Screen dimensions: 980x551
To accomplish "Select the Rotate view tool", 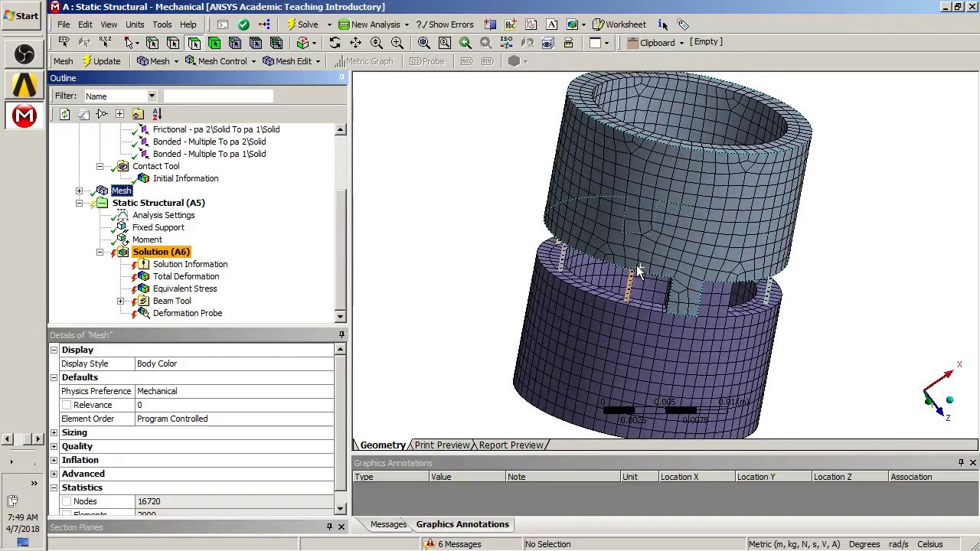I will coord(335,43).
